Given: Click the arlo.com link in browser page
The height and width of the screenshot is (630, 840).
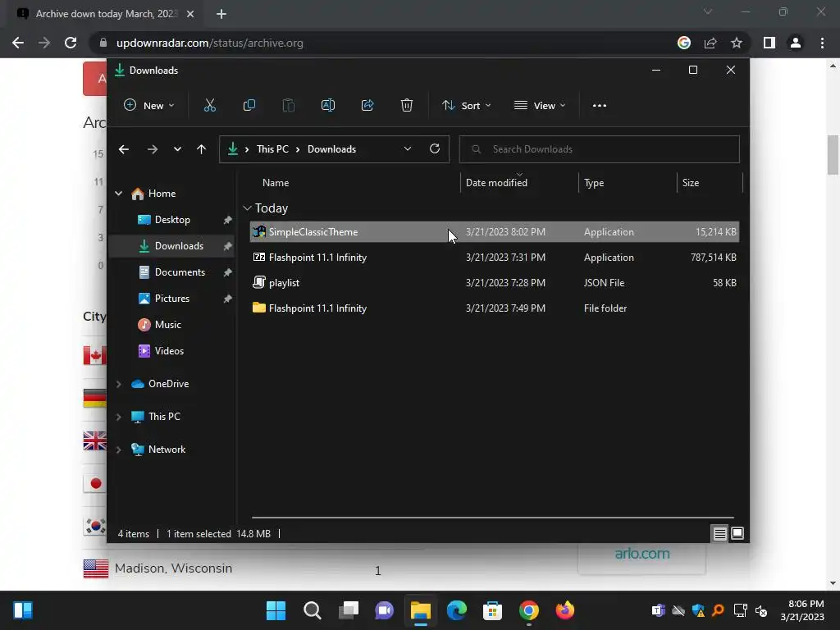Looking at the screenshot, I should (641, 554).
